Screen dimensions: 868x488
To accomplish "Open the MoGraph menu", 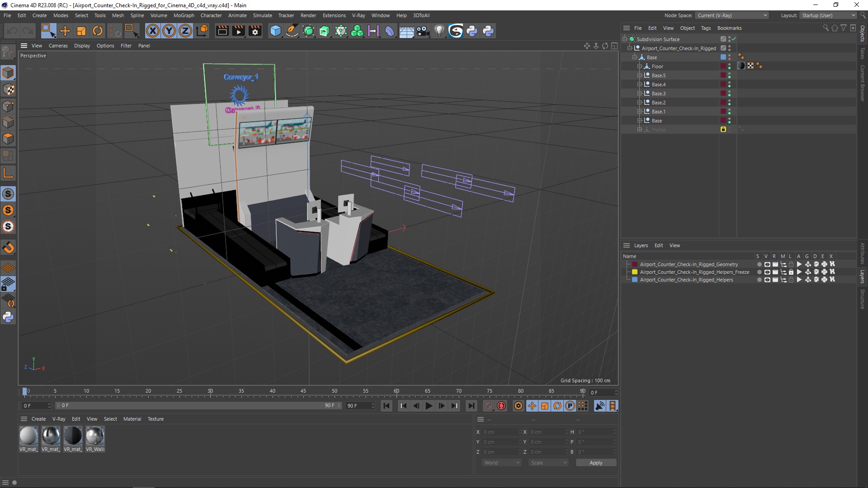I will point(184,15).
